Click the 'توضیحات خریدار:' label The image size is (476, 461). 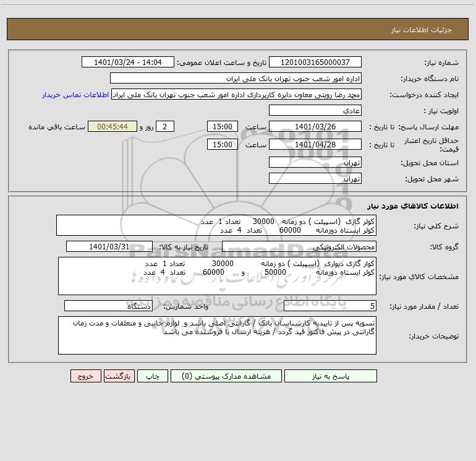coord(433,336)
